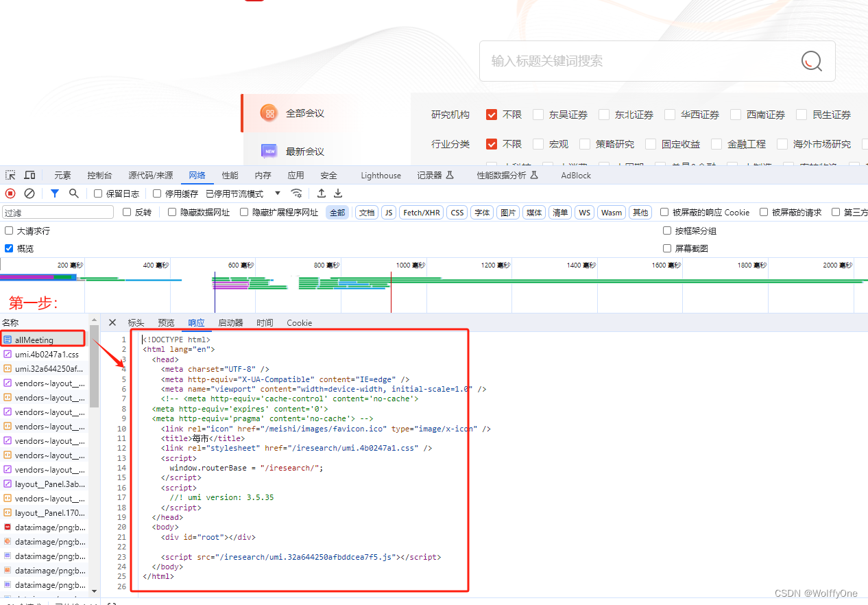The image size is (868, 605).
Task: Click the 全部会议 sidebar icon
Action: coord(269,113)
